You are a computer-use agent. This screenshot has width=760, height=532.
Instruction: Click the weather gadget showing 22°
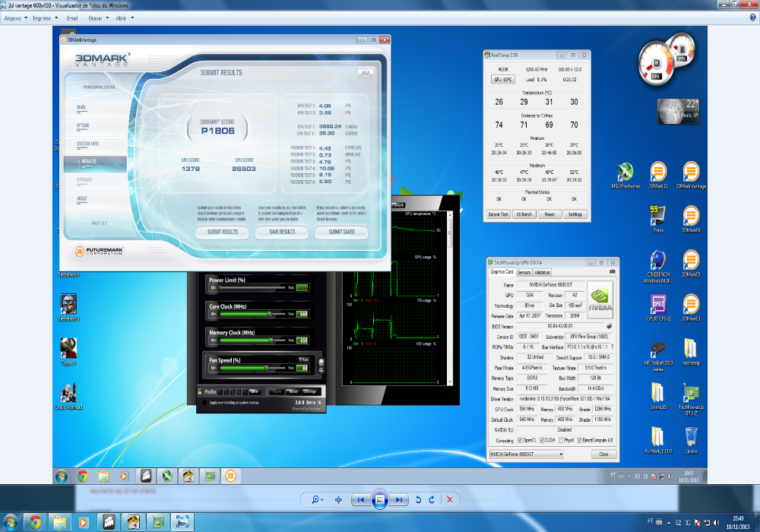tap(678, 111)
